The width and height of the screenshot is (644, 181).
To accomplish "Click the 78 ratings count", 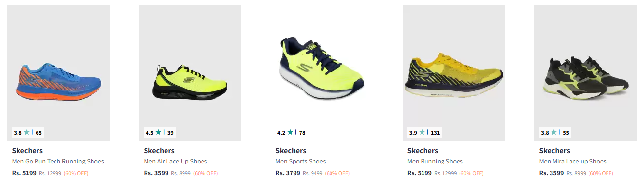I will point(302,133).
